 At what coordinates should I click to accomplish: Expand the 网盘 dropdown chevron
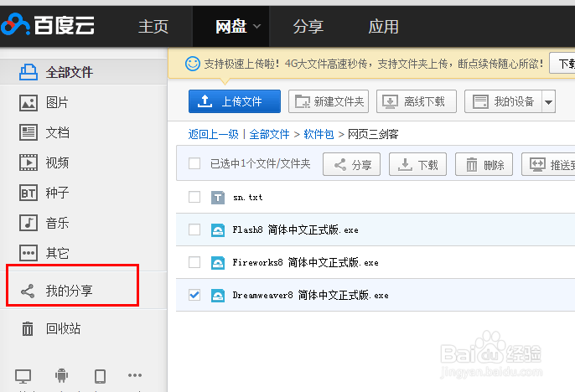pos(257,26)
